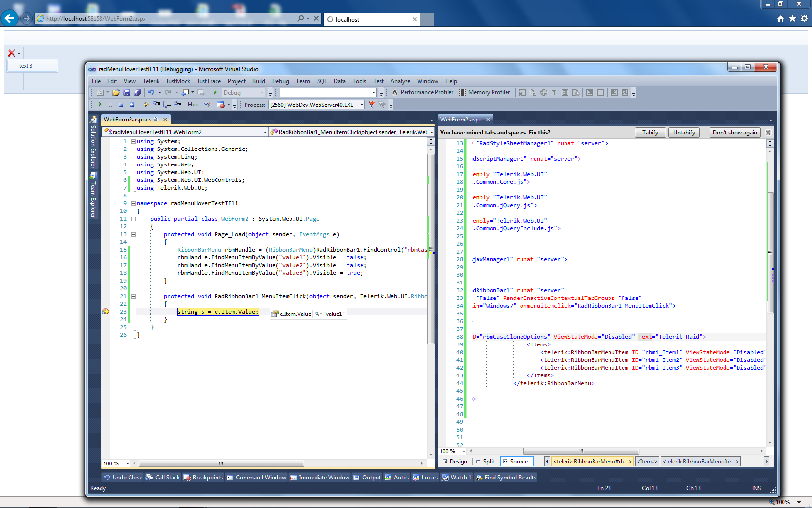Switch to Split view
The image size is (812, 508).
485,462
